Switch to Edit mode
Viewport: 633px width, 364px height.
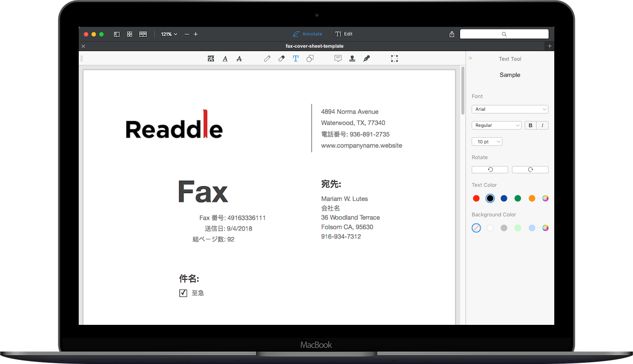click(344, 34)
